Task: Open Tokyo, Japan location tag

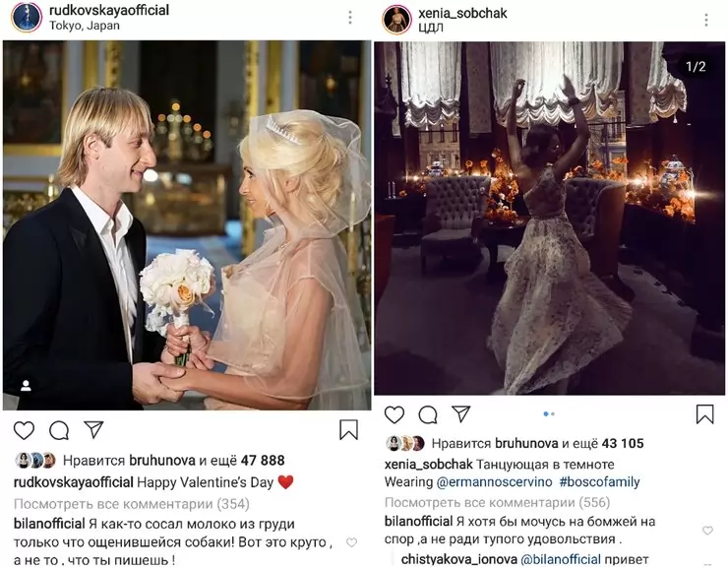Action: click(x=85, y=26)
